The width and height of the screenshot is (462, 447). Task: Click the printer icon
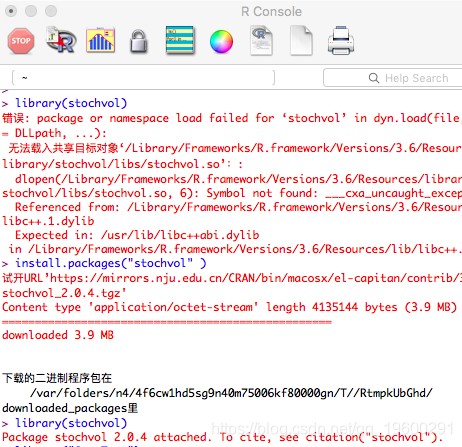(x=341, y=40)
